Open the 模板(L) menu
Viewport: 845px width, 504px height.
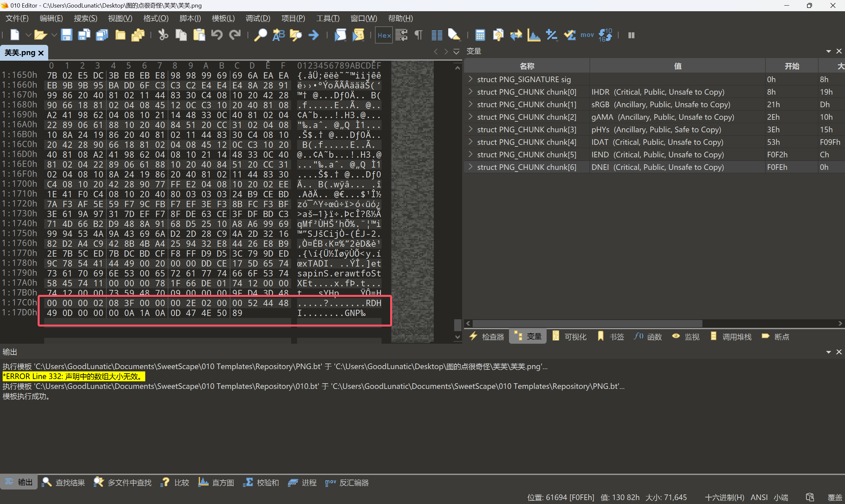[x=223, y=18]
